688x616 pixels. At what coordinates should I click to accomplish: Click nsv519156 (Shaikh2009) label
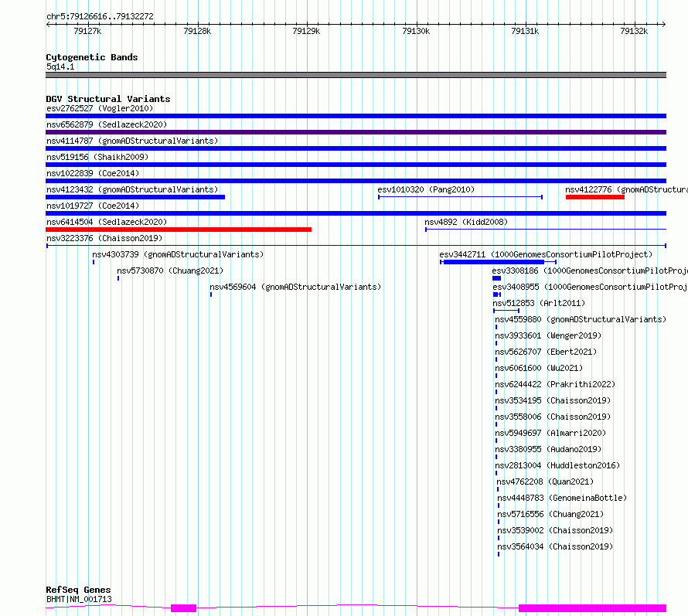(x=97, y=157)
